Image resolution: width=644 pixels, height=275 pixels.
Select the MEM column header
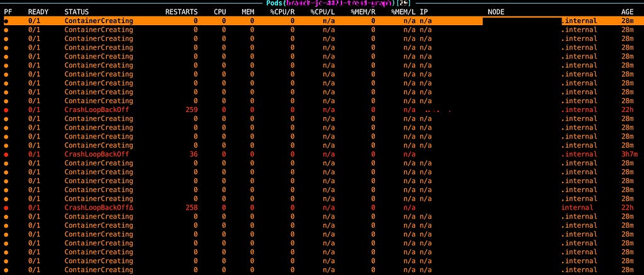[x=248, y=12]
